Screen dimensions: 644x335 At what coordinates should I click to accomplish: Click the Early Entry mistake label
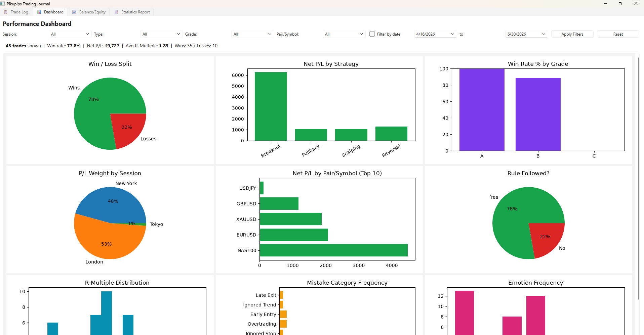tap(263, 314)
